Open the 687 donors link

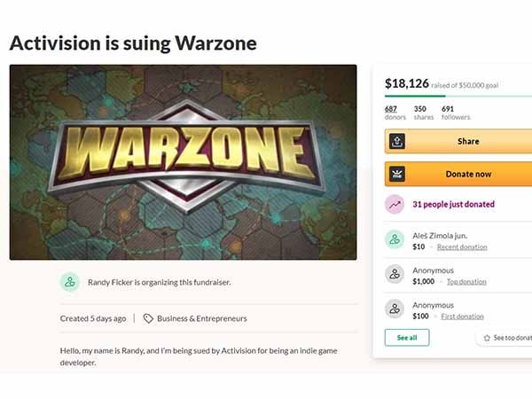click(390, 113)
